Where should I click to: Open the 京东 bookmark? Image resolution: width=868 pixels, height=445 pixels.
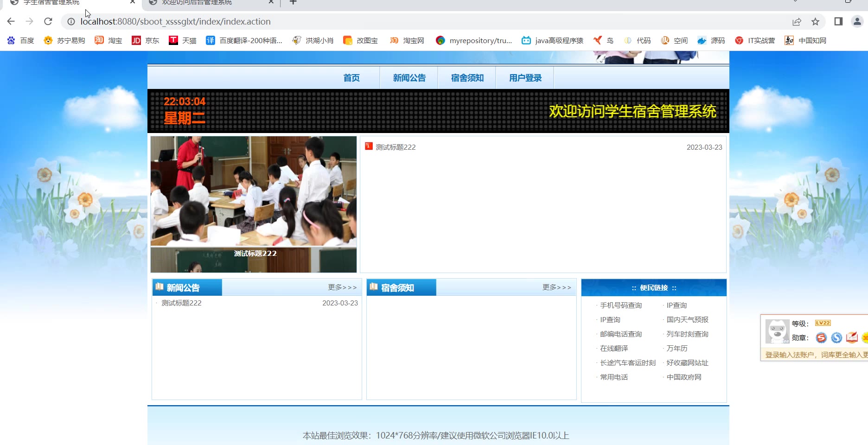146,40
